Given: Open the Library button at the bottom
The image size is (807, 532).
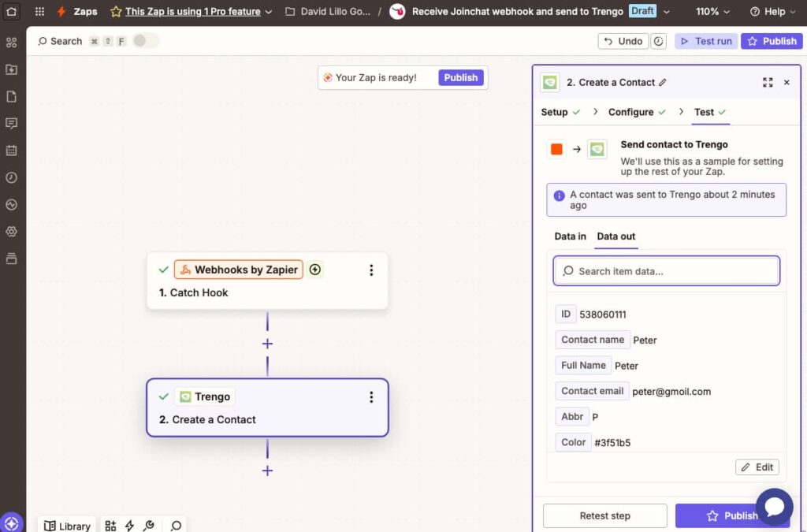Looking at the screenshot, I should pos(67,526).
